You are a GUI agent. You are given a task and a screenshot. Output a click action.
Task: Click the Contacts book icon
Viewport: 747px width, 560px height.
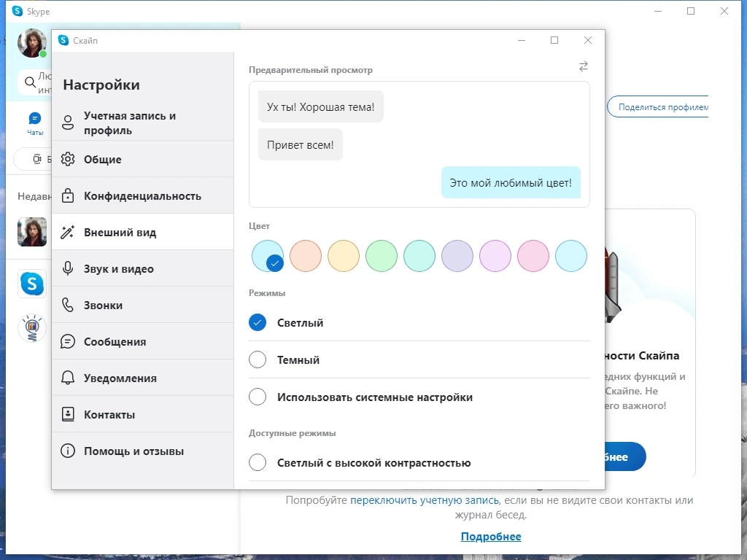(x=68, y=414)
